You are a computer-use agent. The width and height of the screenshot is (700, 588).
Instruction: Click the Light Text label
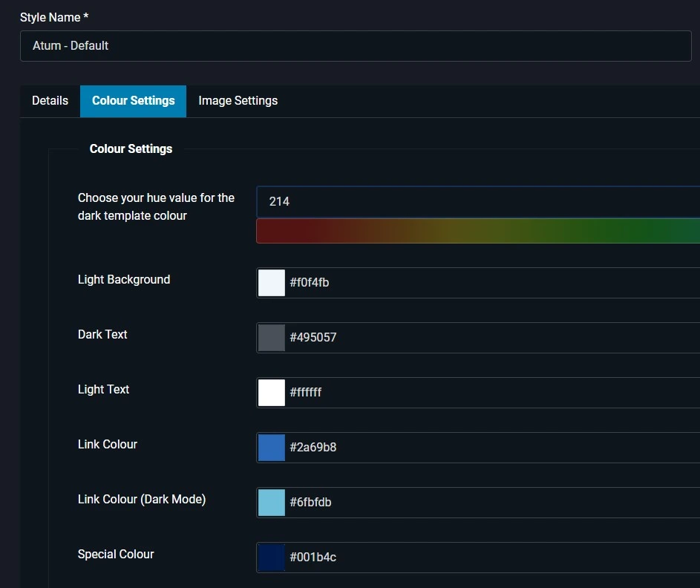pyautogui.click(x=103, y=389)
